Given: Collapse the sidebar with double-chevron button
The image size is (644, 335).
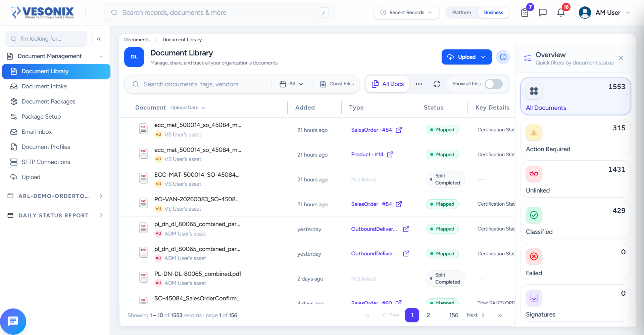Looking at the screenshot, I should pos(99,39).
